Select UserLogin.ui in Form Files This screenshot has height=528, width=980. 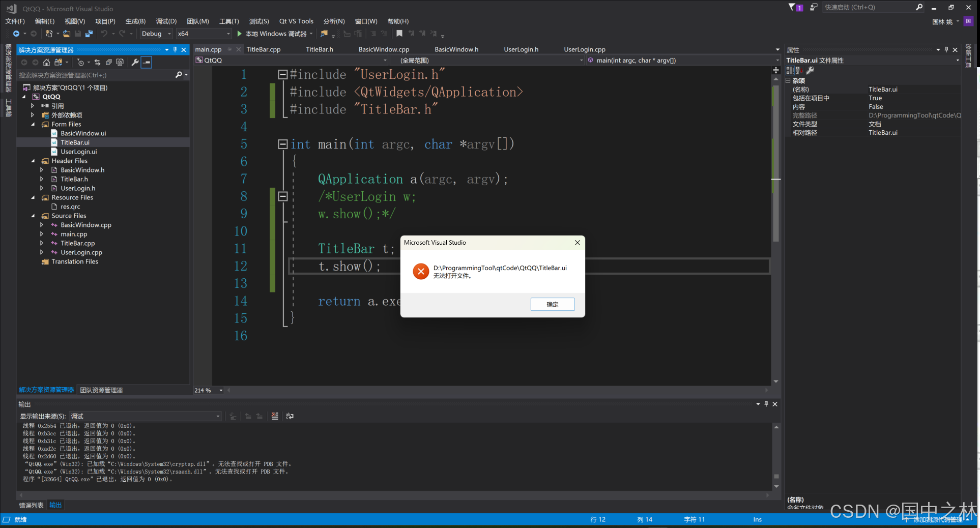tap(78, 152)
